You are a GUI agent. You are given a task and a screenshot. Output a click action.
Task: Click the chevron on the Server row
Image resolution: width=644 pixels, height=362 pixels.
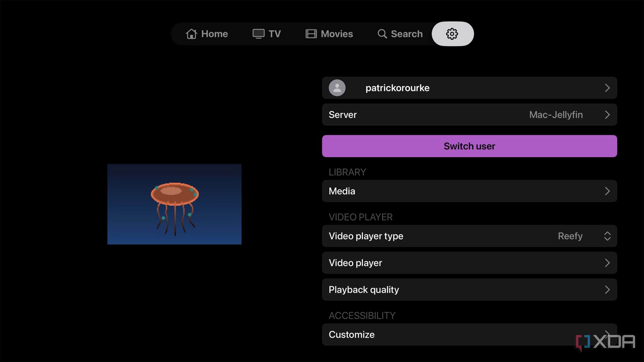point(607,115)
